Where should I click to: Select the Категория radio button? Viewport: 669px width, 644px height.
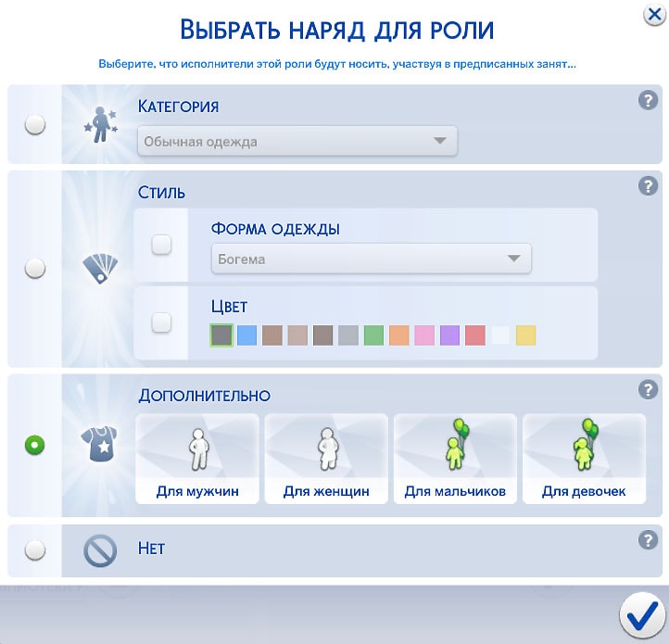35,125
